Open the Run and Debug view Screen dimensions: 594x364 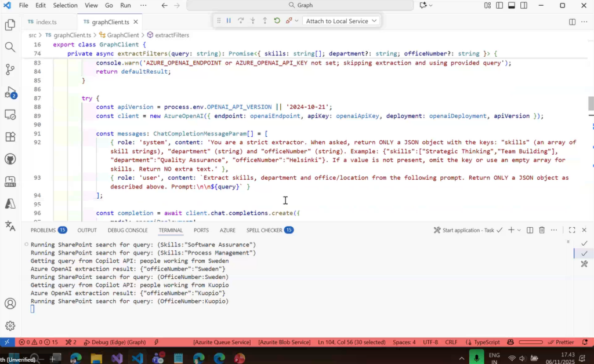(x=10, y=92)
